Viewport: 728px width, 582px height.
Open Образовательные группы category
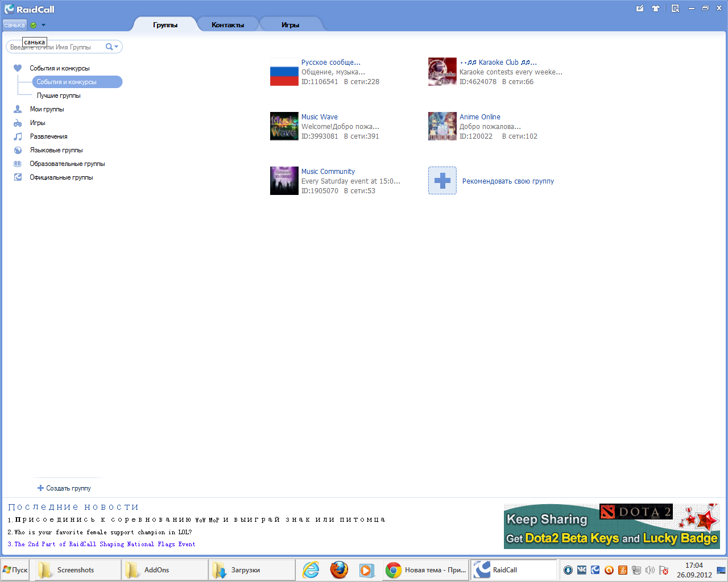[67, 164]
